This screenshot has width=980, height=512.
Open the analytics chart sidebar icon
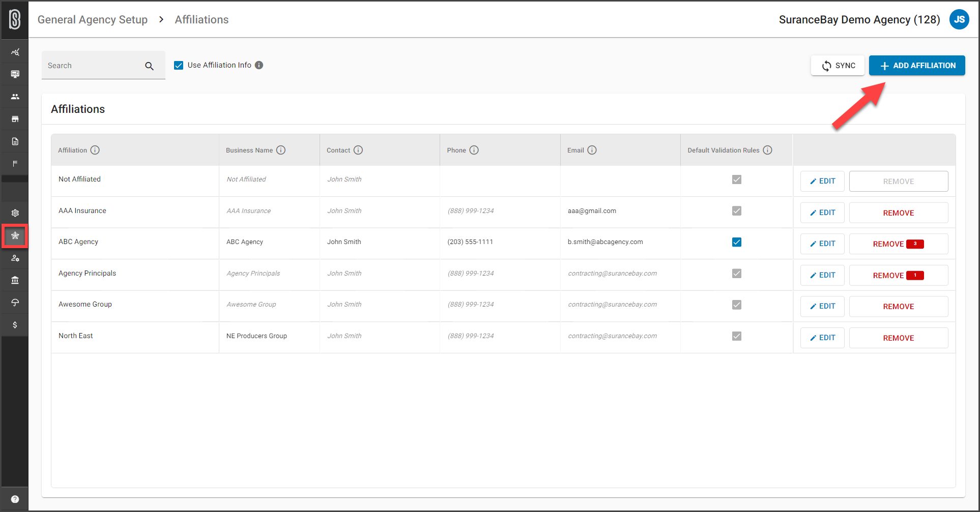tap(15, 52)
